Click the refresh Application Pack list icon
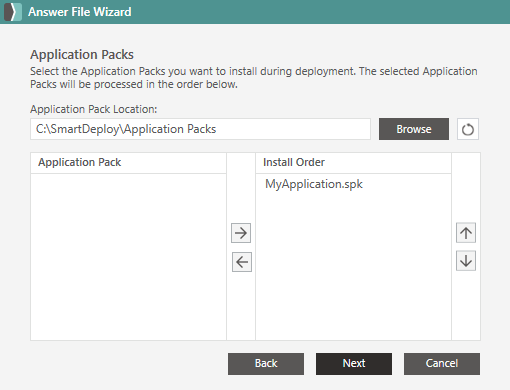 (468, 129)
